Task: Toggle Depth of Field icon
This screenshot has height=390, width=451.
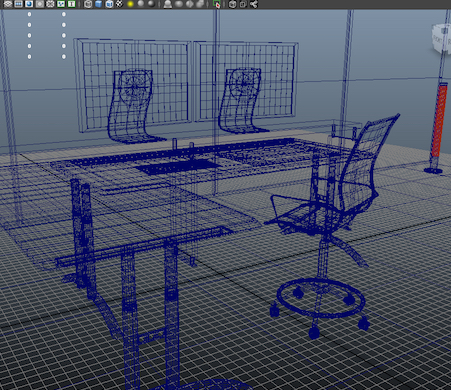Action: pyautogui.click(x=200, y=4)
